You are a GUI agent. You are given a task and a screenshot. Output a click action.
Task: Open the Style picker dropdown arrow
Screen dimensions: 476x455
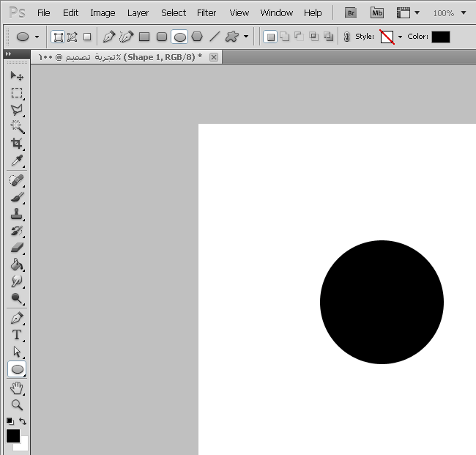400,37
